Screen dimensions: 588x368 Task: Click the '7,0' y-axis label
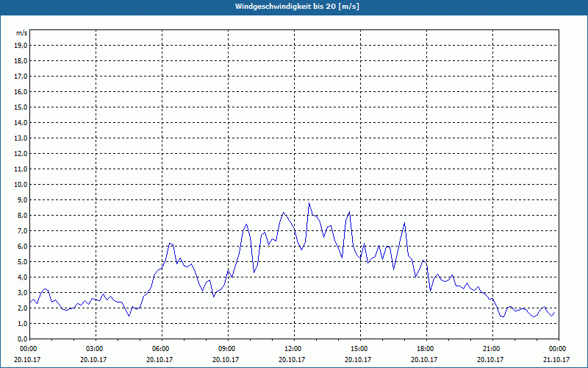(22, 231)
